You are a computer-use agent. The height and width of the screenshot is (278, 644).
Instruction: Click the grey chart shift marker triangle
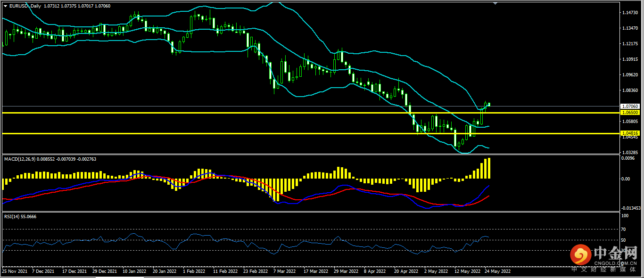click(495, 3)
